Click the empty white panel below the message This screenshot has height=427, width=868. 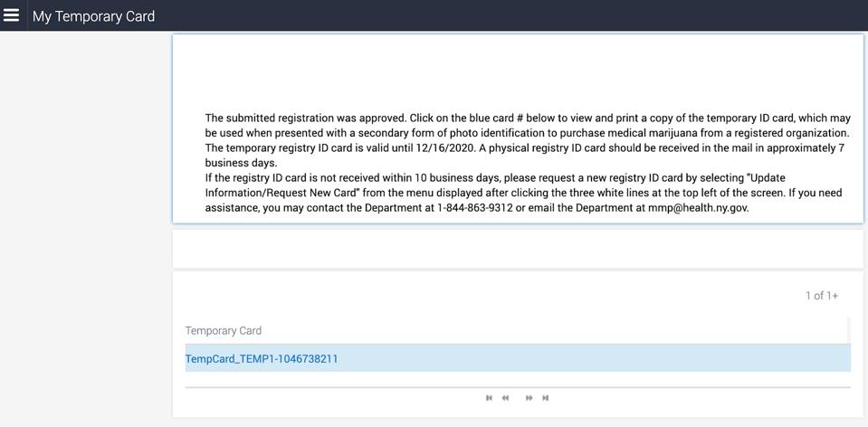(x=518, y=249)
